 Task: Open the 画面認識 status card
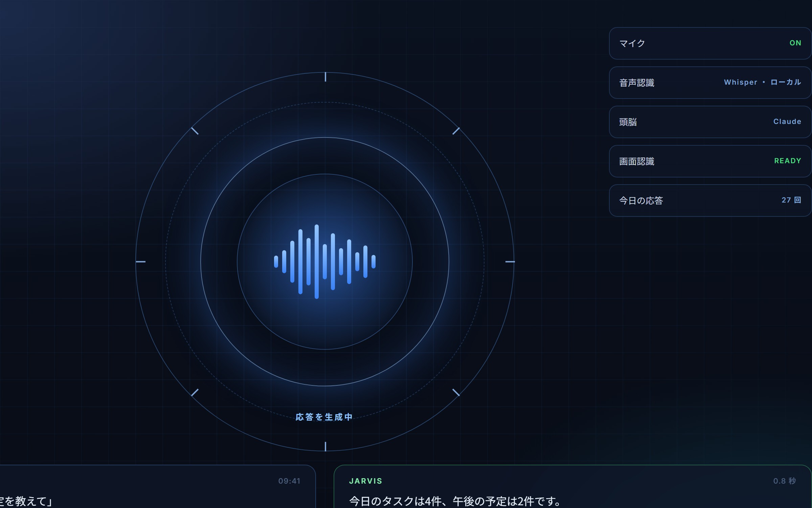[710, 161]
